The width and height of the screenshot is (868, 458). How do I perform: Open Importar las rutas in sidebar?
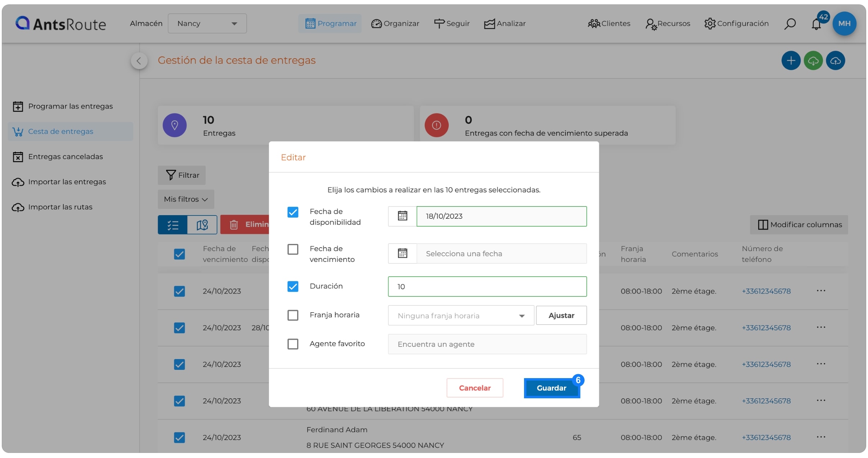pyautogui.click(x=71, y=207)
